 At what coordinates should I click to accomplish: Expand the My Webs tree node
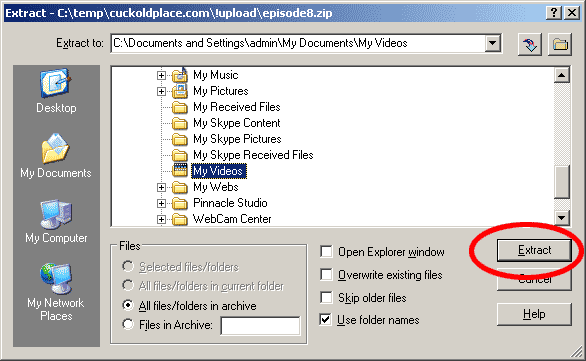pos(161,187)
